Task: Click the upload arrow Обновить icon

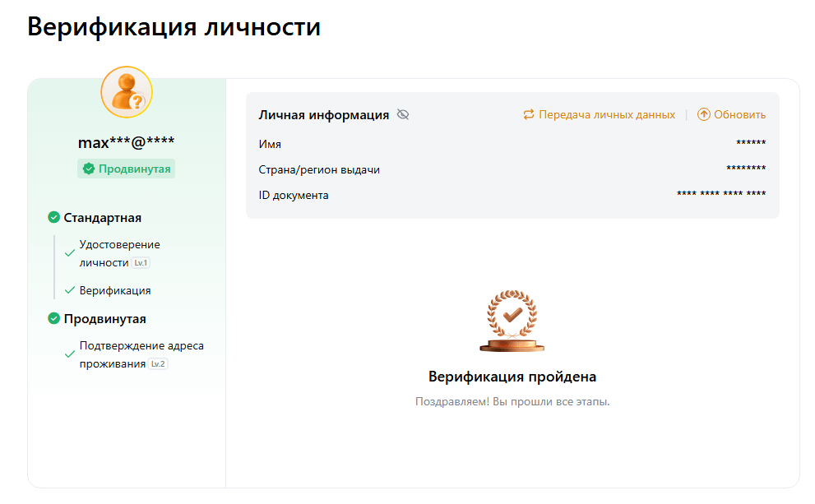Action: [x=703, y=115]
